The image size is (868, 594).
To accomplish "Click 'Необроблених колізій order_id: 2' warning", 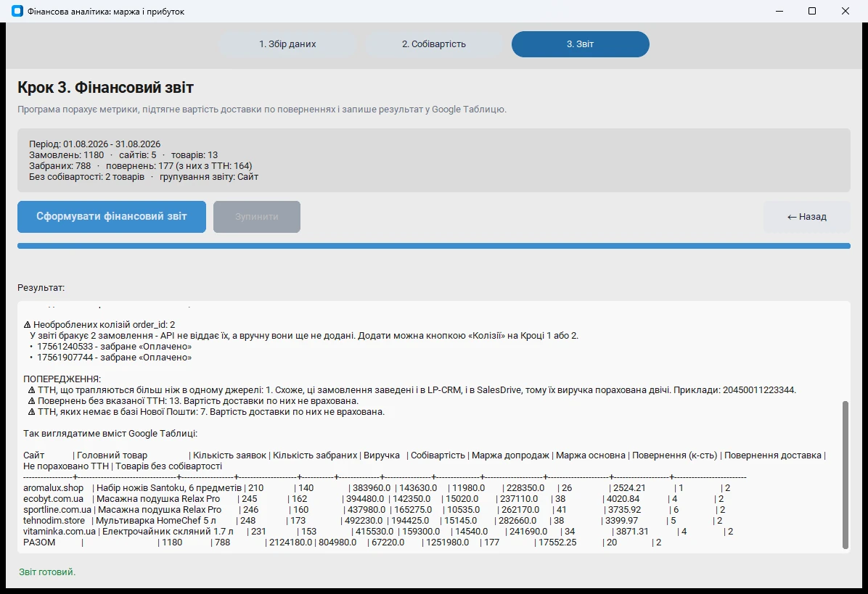I will point(99,325).
